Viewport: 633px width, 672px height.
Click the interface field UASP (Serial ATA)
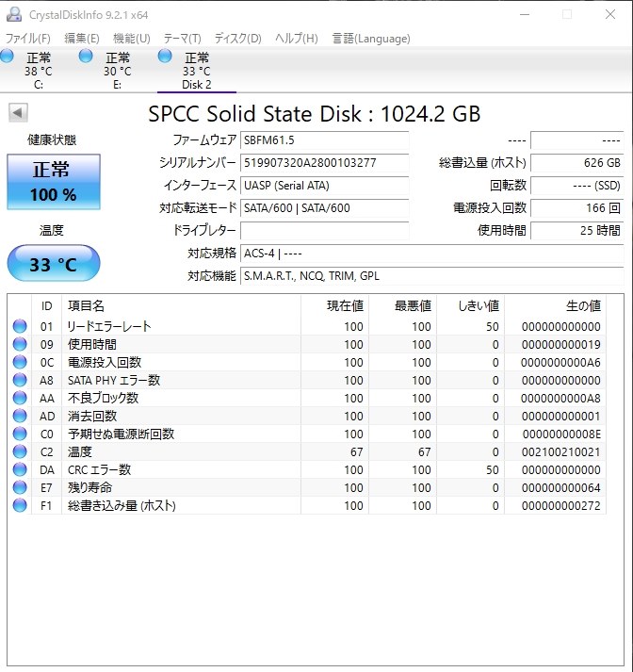click(325, 186)
